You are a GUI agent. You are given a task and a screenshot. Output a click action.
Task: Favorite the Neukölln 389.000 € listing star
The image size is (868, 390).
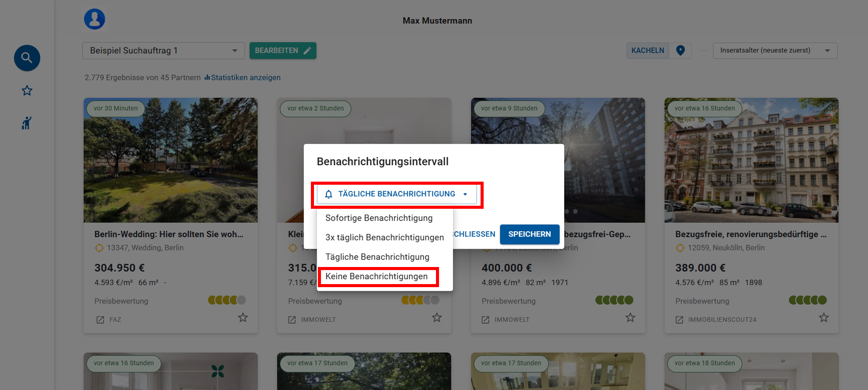point(823,318)
